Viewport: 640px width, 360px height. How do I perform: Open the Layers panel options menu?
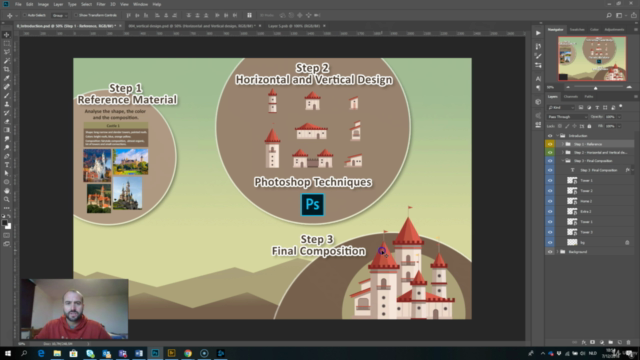[636, 97]
